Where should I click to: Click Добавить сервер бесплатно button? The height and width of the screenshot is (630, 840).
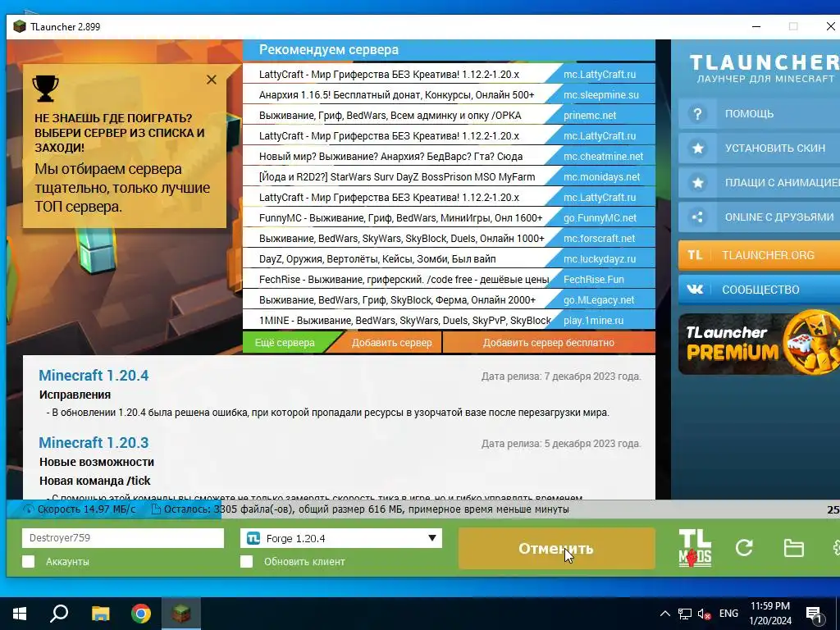click(549, 343)
